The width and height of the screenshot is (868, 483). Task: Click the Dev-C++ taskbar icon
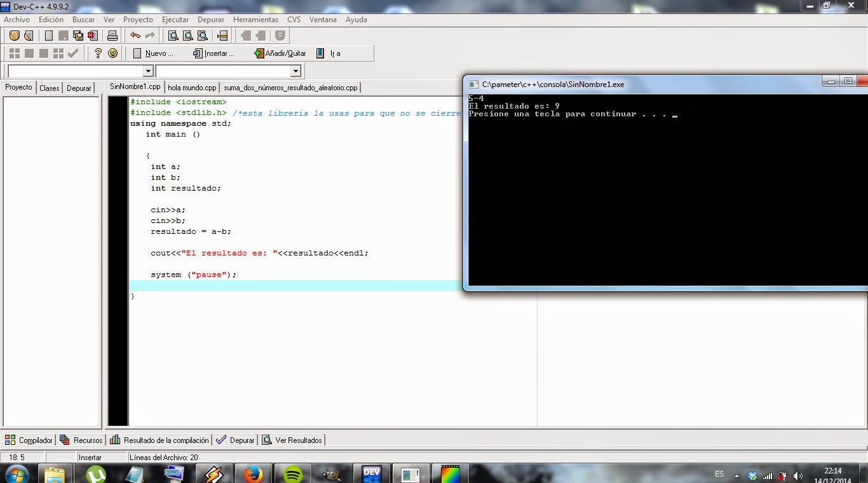point(371,474)
